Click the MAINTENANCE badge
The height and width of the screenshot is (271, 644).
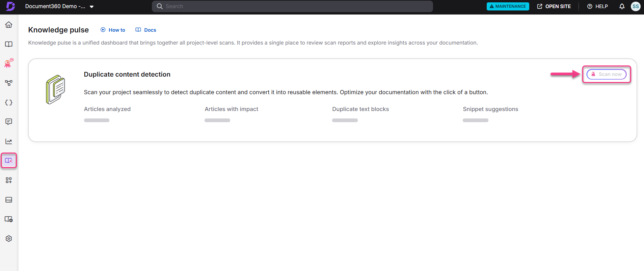[x=508, y=6]
